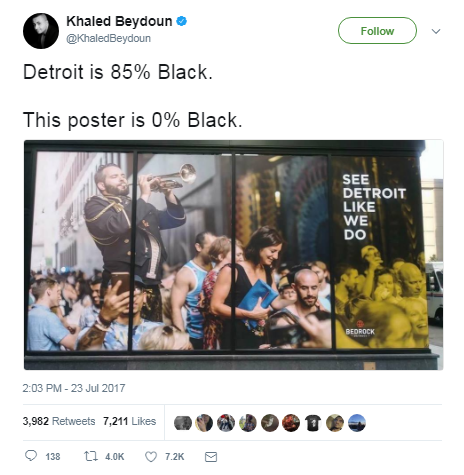This screenshot has width=464, height=475.
Task: Click the blue verified badge icon
Action: [181, 21]
